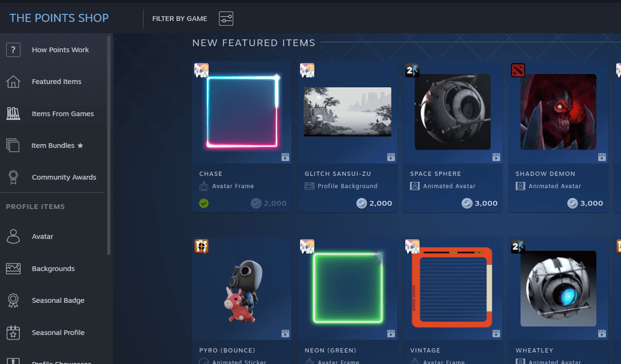
Task: Click the points coin icon on Space Sphere
Action: tap(467, 204)
